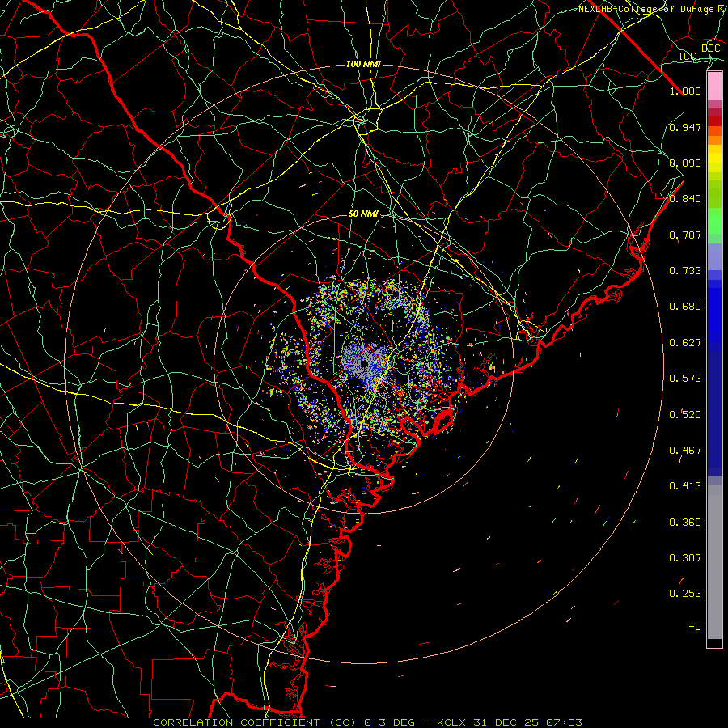The height and width of the screenshot is (728, 728).
Task: Click the KCLX radar site center dot
Action: click(x=365, y=363)
